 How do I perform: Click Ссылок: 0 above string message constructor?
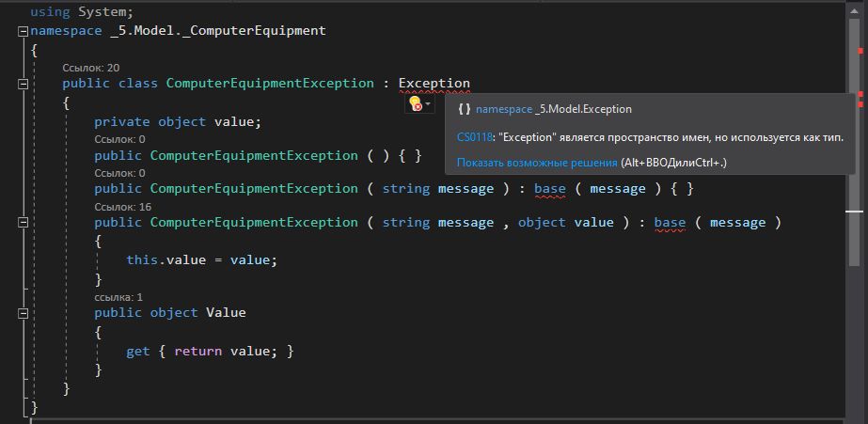coord(119,173)
